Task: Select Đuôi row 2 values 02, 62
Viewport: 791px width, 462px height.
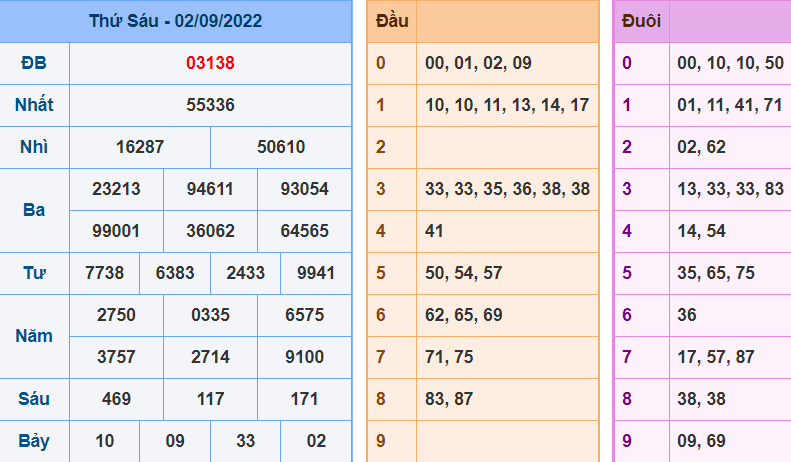Action: pos(701,147)
